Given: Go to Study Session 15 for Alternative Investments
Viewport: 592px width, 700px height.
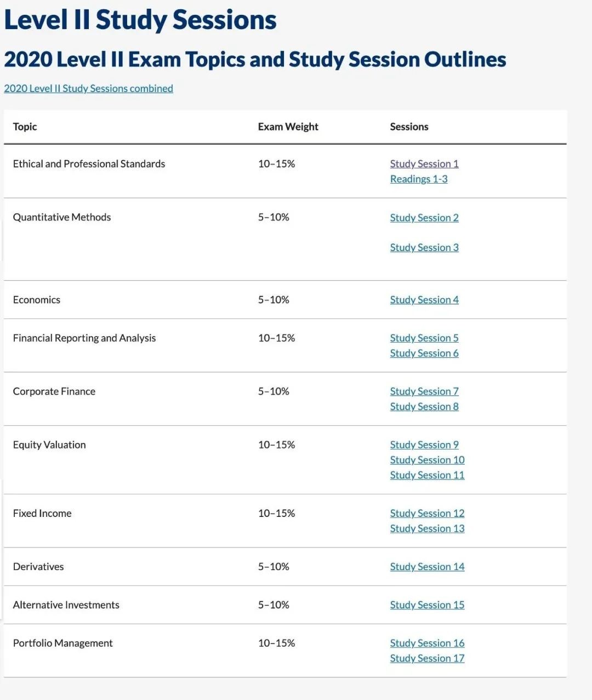Looking at the screenshot, I should [427, 605].
